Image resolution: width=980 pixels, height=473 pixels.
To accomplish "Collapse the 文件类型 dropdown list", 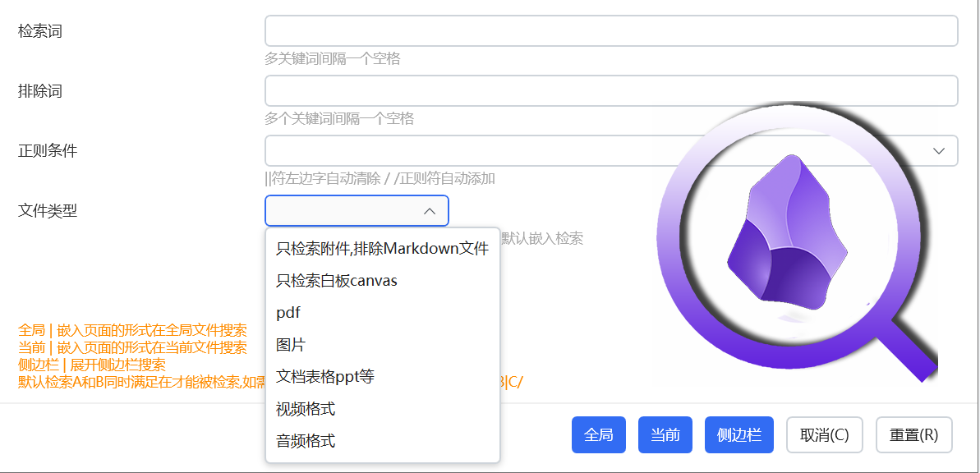I will point(357,210).
